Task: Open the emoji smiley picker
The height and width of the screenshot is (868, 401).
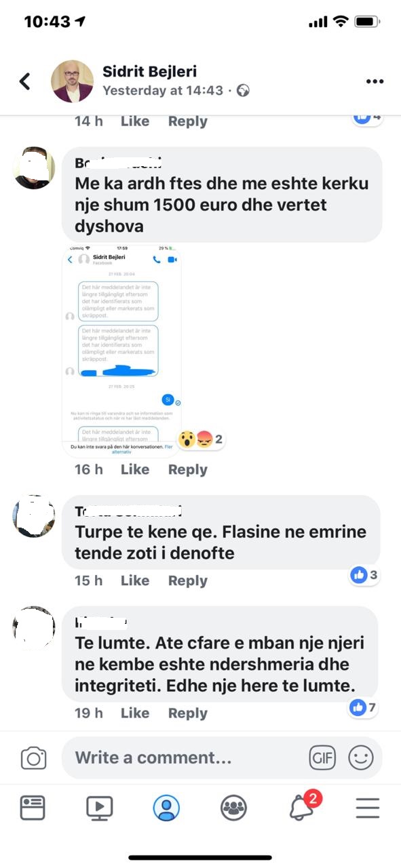Action: (361, 757)
